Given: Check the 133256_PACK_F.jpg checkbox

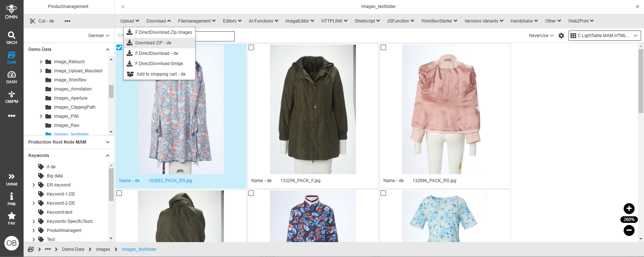Looking at the screenshot, I should tap(251, 48).
